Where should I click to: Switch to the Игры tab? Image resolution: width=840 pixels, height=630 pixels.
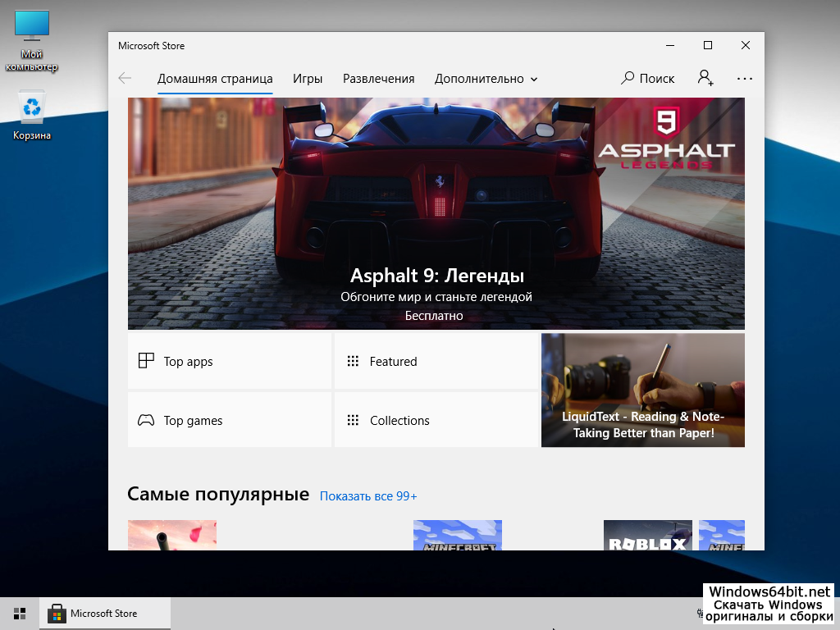coord(308,79)
